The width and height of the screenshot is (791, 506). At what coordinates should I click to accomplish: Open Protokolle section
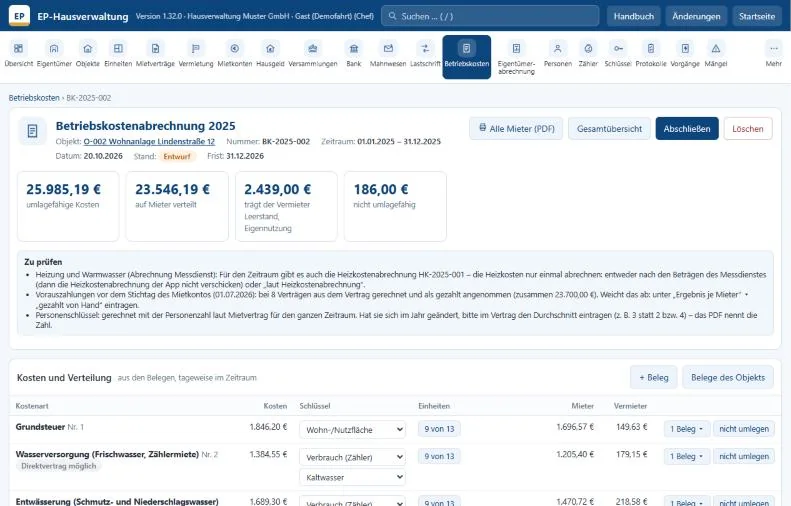(651, 54)
